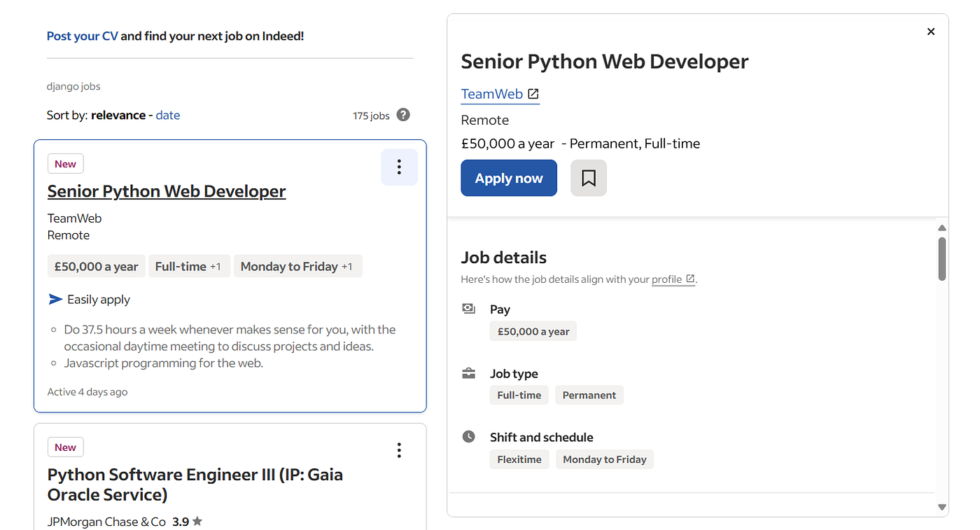Select the Flexitime schedule chip
The width and height of the screenshot is (980, 530).
pos(519,459)
